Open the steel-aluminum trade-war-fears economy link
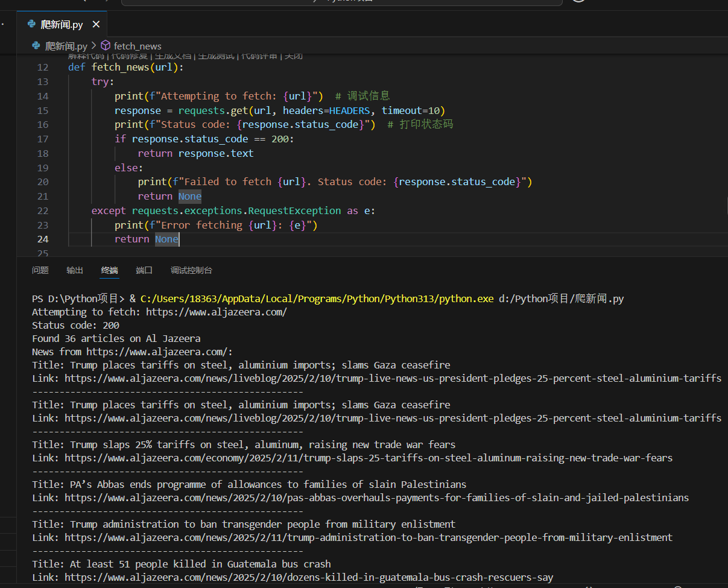 (368, 458)
